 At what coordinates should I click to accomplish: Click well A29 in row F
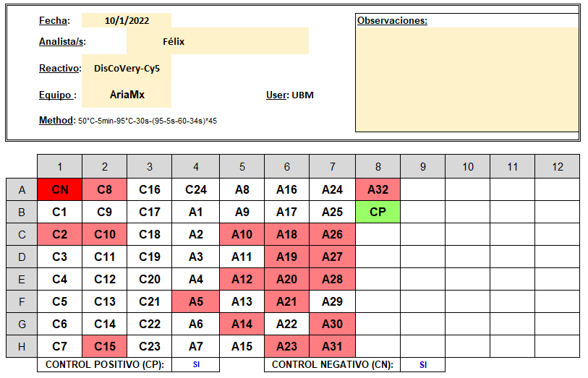[x=332, y=301]
